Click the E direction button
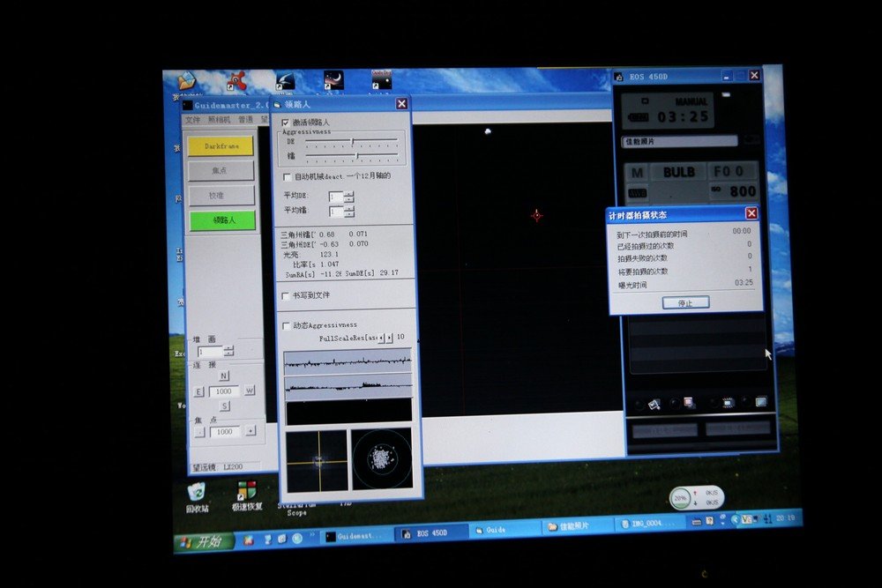This screenshot has height=588, width=882. pyautogui.click(x=198, y=391)
